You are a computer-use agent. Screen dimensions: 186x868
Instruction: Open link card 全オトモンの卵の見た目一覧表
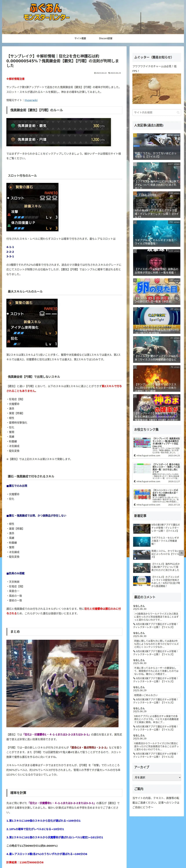pos(157,497)
